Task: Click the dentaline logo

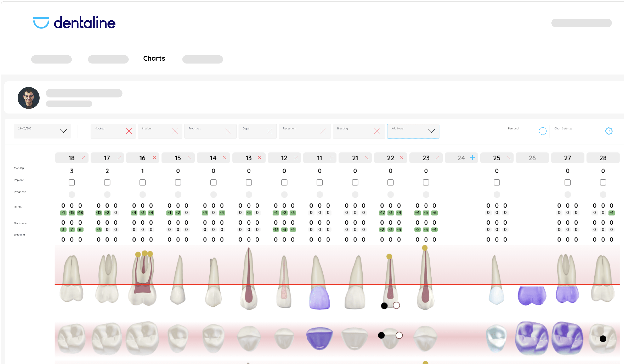Action: [74, 22]
